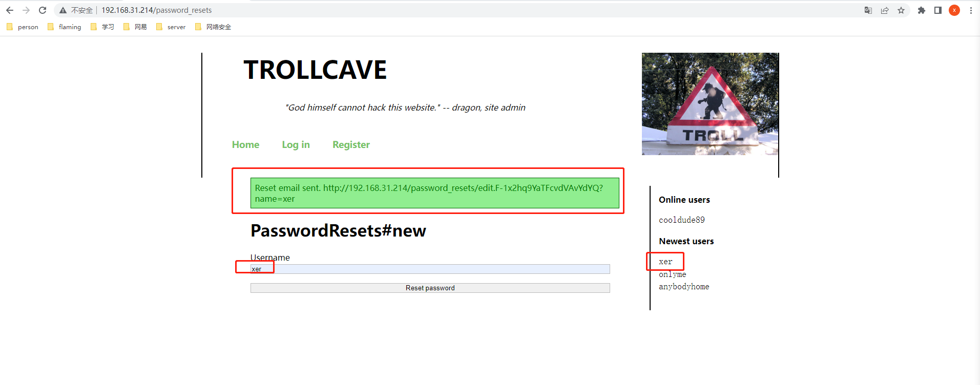
Task: Open the 学习 bookmarks folder
Action: click(102, 27)
